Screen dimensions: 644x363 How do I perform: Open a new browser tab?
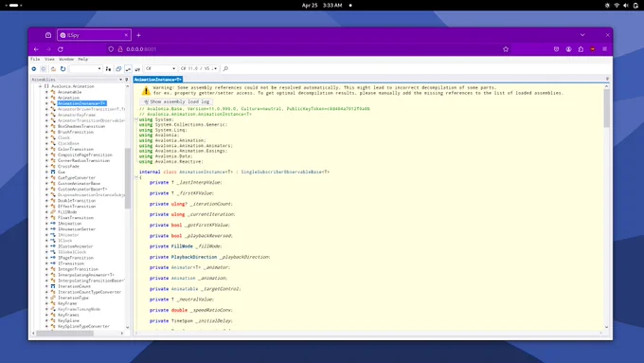pos(138,35)
